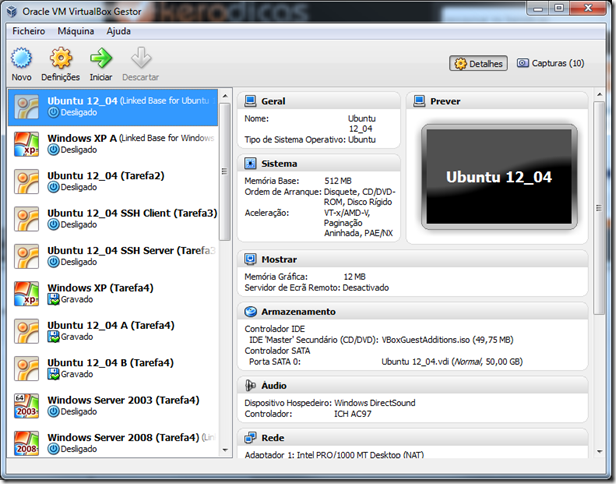Select Windows XP (Tarefa4) machine
This screenshot has width=616, height=484.
point(113,293)
